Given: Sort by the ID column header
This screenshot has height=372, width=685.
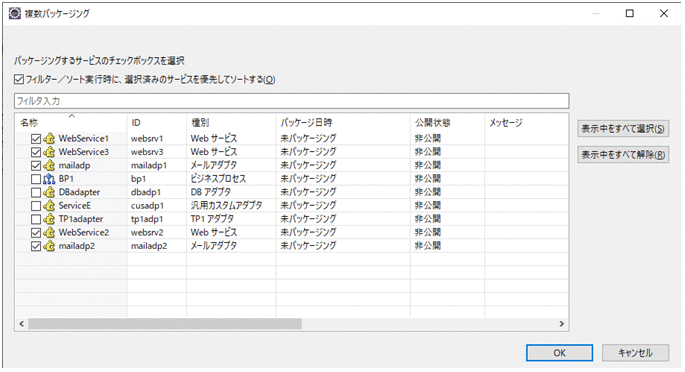Looking at the screenshot, I should click(157, 123).
